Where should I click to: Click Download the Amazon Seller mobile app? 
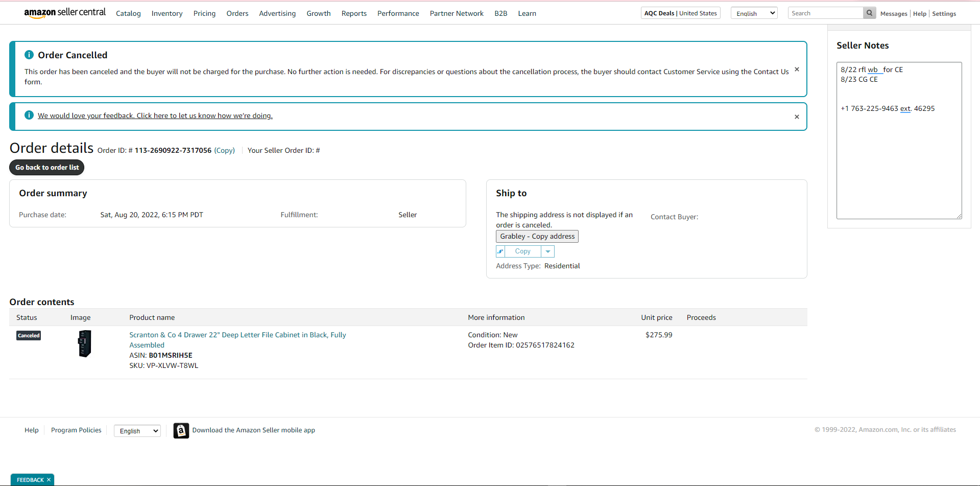pyautogui.click(x=254, y=430)
